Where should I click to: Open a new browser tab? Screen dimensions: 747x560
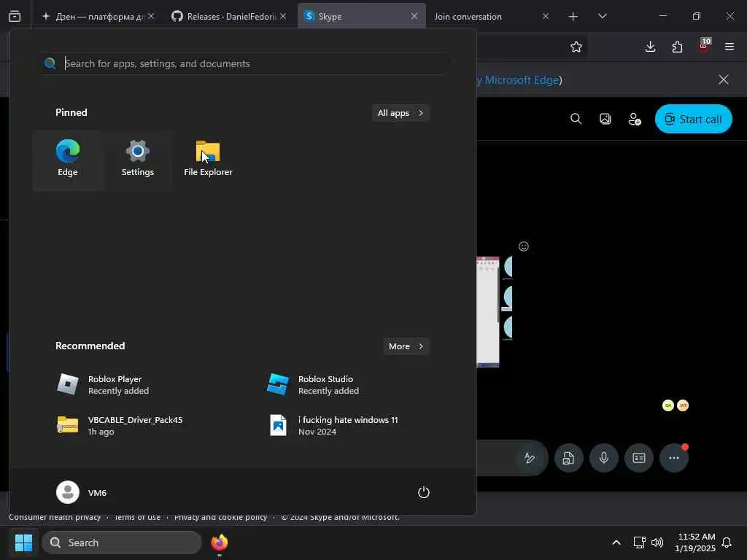pyautogui.click(x=573, y=16)
